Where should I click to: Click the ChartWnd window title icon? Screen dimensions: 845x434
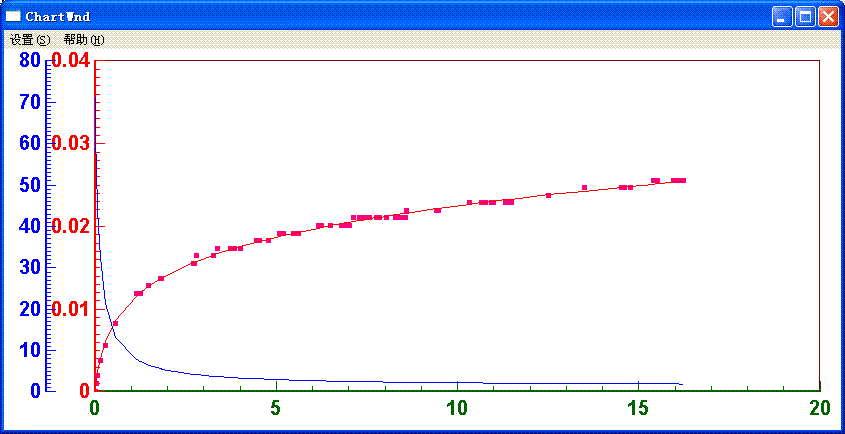tap(13, 16)
